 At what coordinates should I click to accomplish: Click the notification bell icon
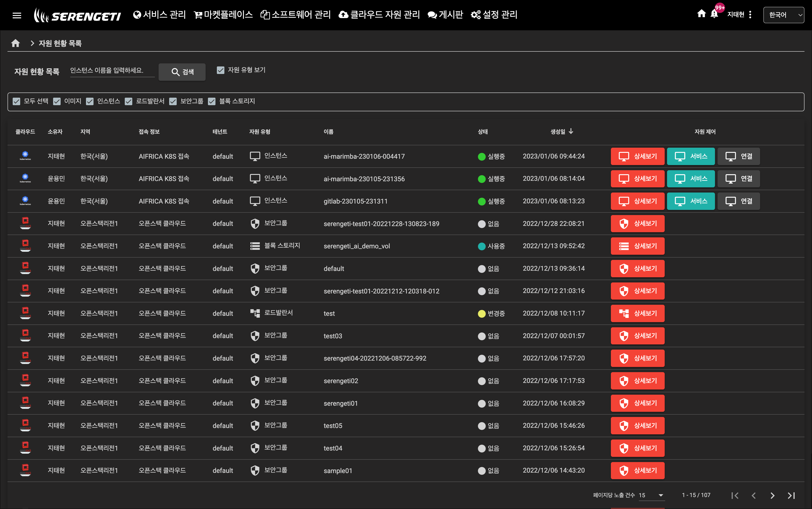tap(714, 14)
